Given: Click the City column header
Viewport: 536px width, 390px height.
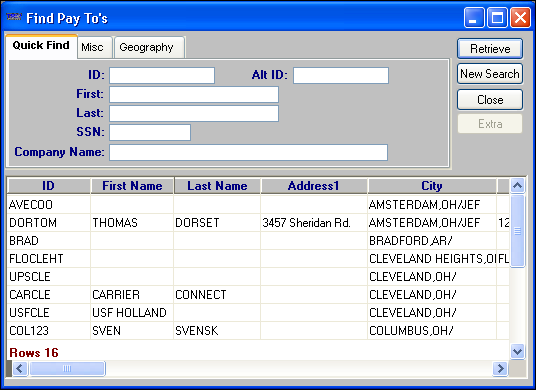Looking at the screenshot, I should tap(432, 186).
